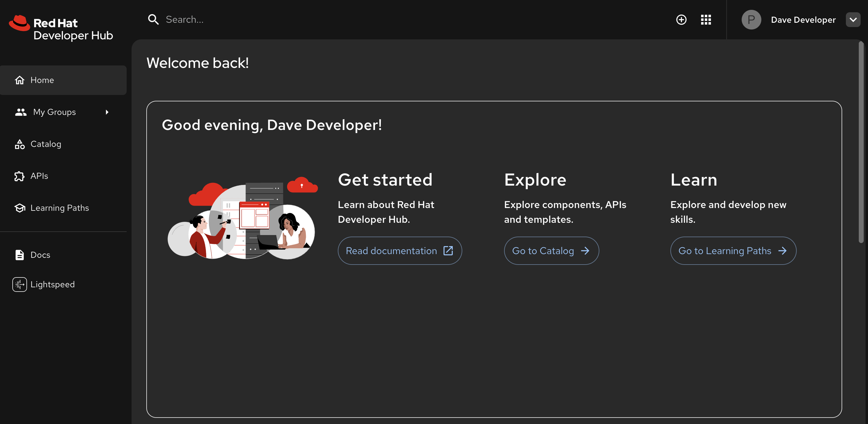
Task: Click the external link icon on Read documentation
Action: (x=448, y=251)
